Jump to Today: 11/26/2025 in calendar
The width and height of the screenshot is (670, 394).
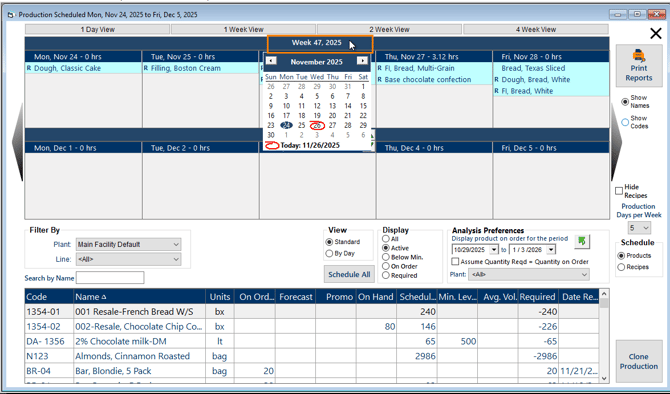310,145
